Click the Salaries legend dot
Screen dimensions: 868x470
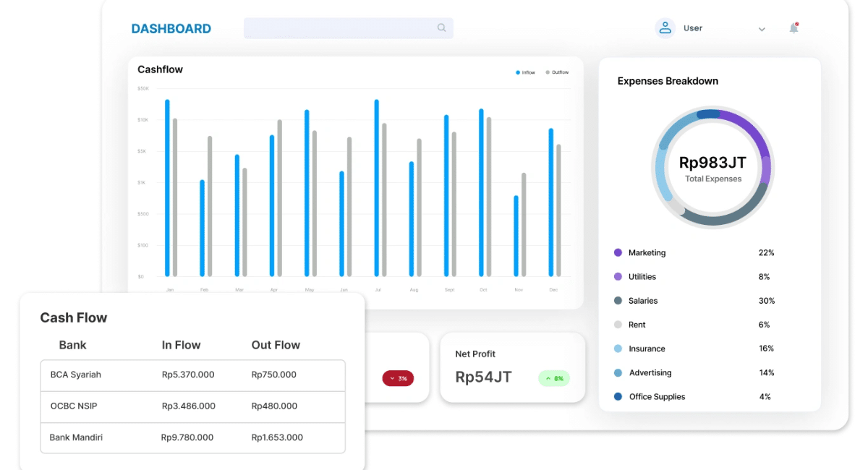click(x=618, y=301)
